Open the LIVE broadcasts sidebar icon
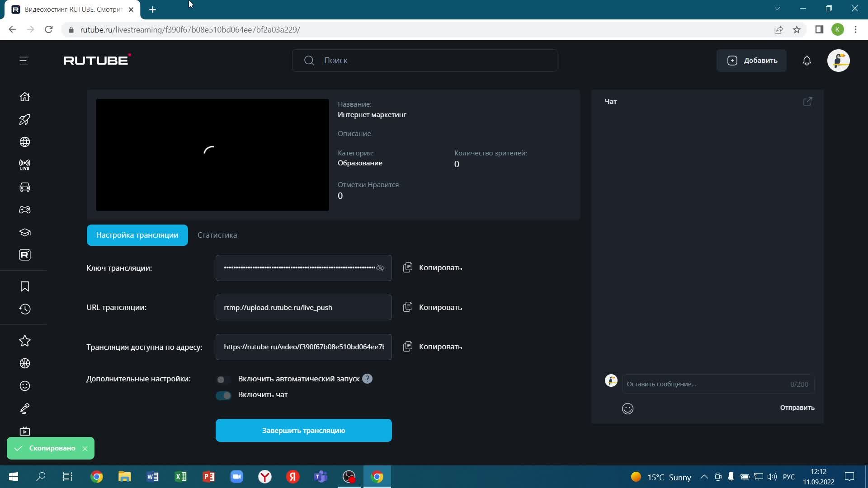 tap(25, 164)
